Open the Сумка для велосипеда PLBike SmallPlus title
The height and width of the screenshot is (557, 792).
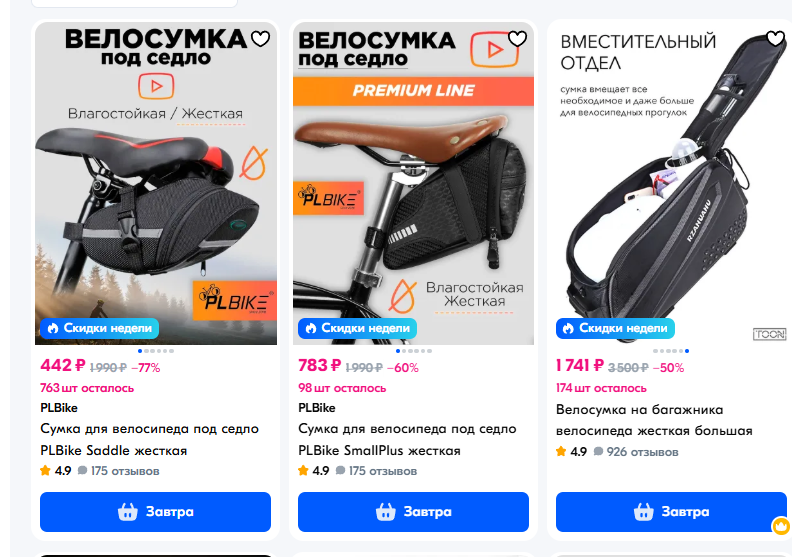coord(407,439)
